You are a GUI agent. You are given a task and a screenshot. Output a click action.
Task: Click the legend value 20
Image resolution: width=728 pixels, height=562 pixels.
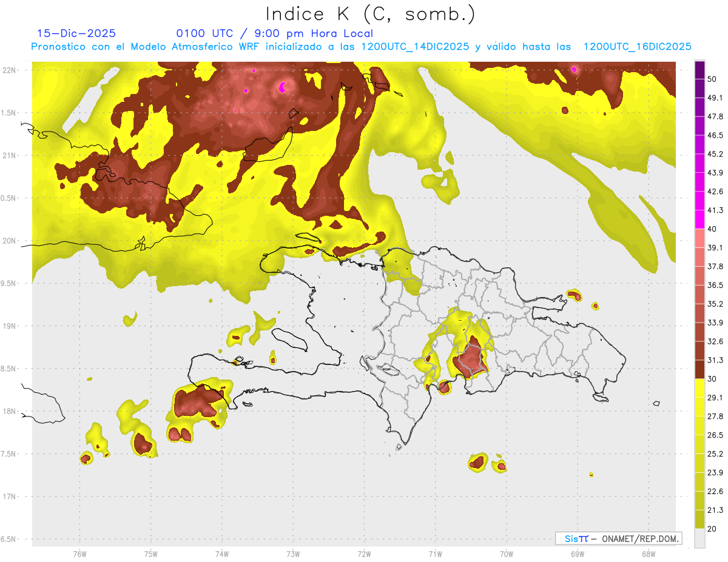pyautogui.click(x=713, y=529)
